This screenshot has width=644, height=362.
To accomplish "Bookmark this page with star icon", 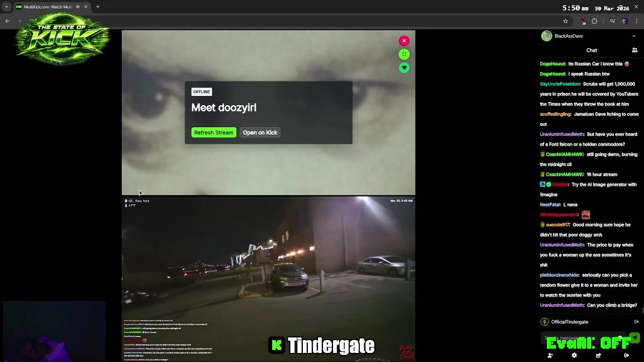I will click(566, 21).
